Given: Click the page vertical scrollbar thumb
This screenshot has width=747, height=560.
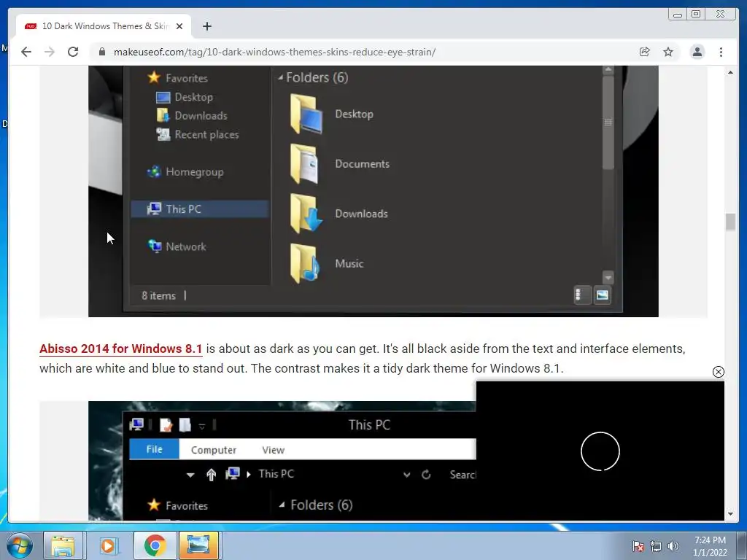Looking at the screenshot, I should click(x=730, y=222).
